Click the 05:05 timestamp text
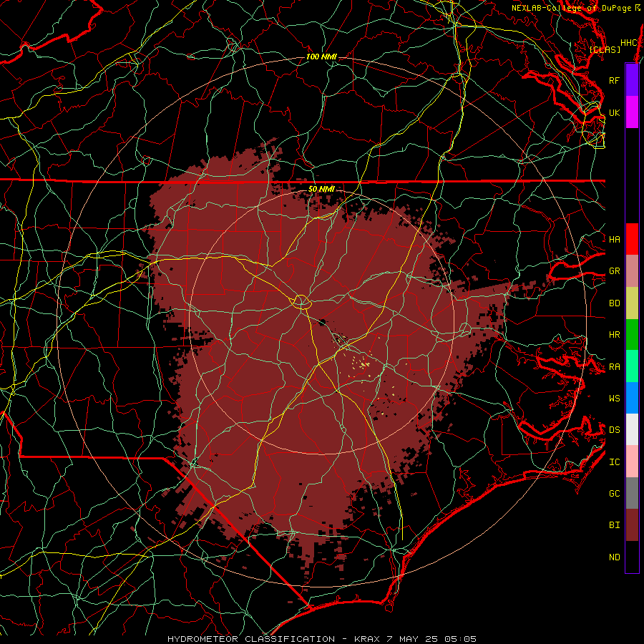Viewport: 644px width, 644px height. pyautogui.click(x=462, y=639)
